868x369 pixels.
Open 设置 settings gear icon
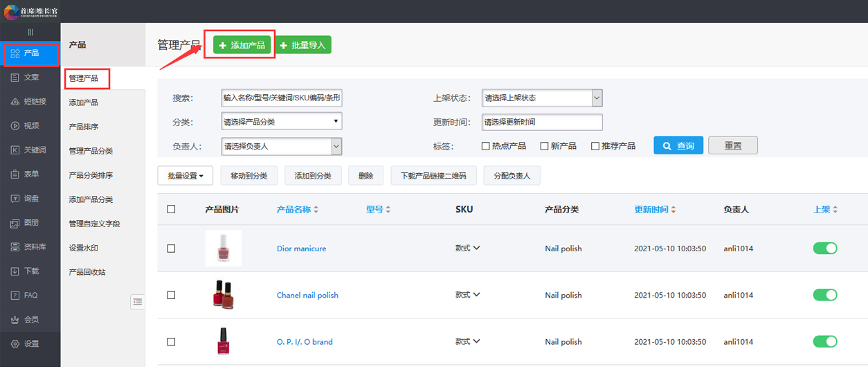15,344
